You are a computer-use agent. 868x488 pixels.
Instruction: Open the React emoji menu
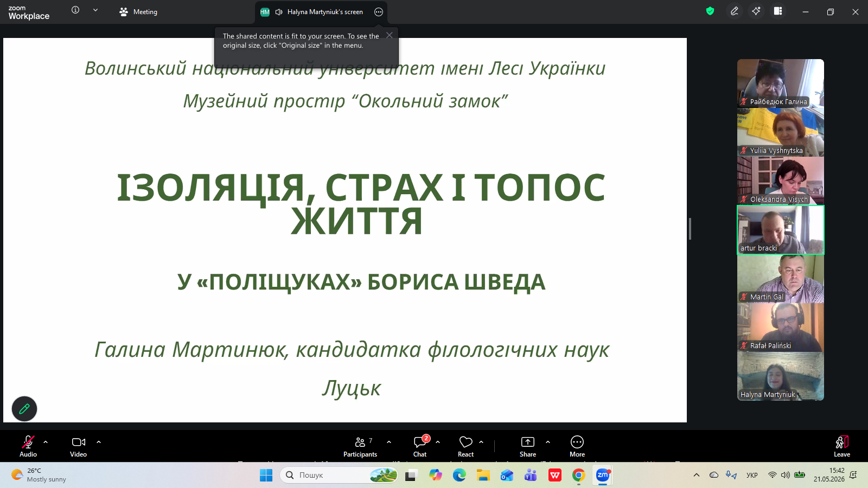pyautogui.click(x=465, y=446)
